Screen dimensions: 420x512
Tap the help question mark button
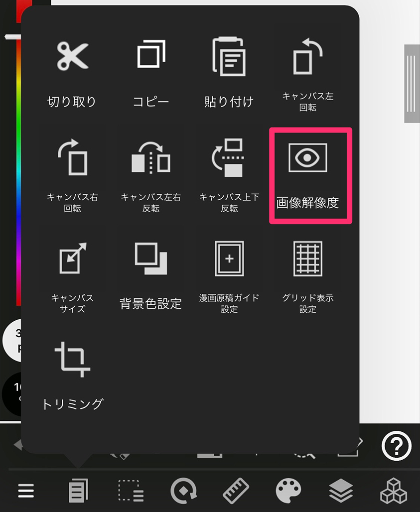[397, 446]
